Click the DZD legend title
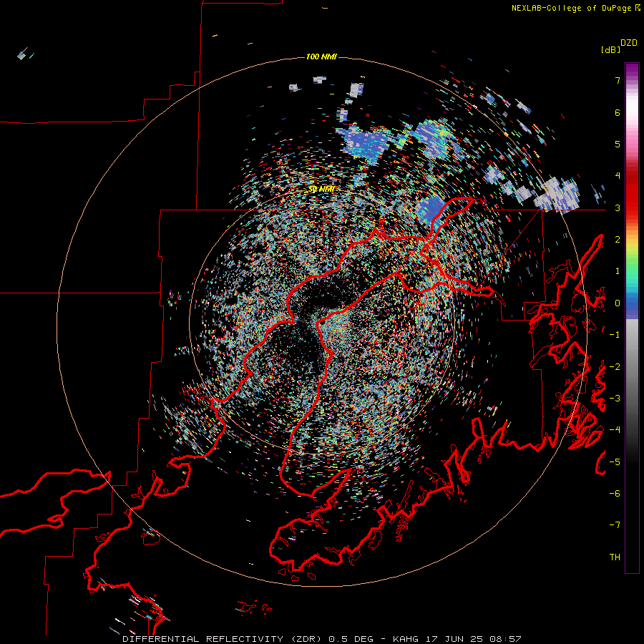The image size is (644, 644). (629, 43)
